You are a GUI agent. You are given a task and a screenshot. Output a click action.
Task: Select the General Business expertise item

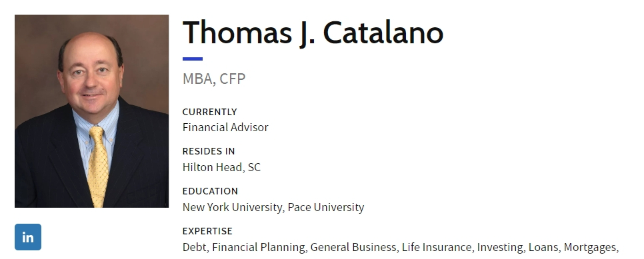point(353,247)
